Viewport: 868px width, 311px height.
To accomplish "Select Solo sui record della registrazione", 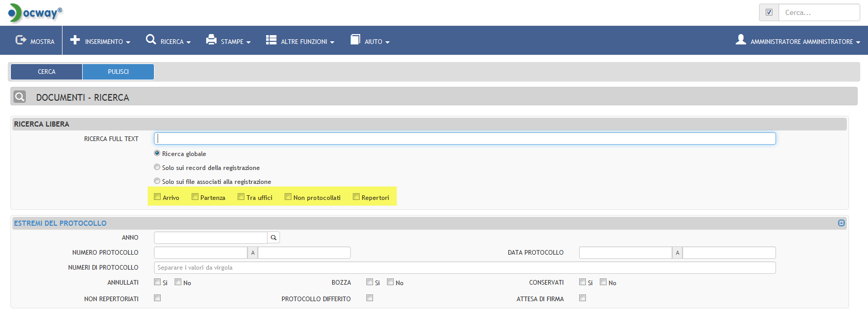I will coord(157,167).
